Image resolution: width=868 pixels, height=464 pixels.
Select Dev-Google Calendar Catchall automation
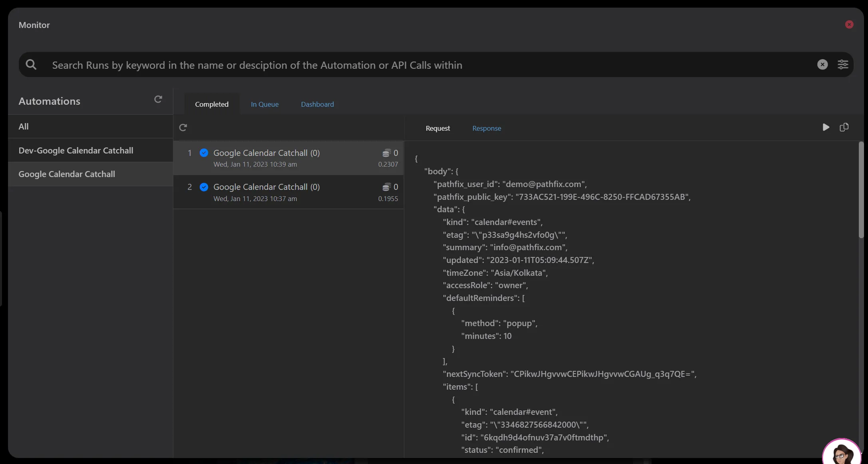tap(90, 150)
